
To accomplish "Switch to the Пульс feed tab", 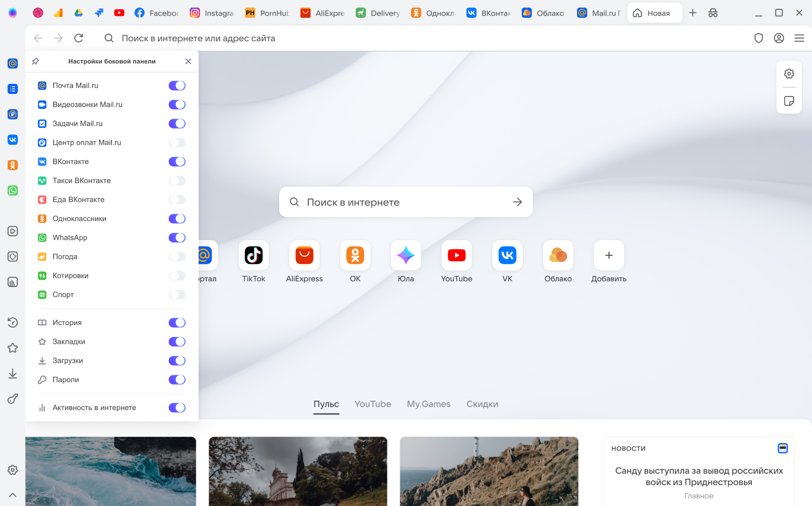I will [326, 404].
